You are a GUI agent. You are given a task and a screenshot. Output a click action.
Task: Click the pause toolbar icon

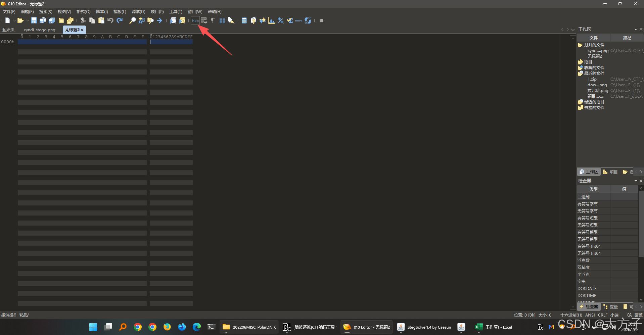[321, 20]
